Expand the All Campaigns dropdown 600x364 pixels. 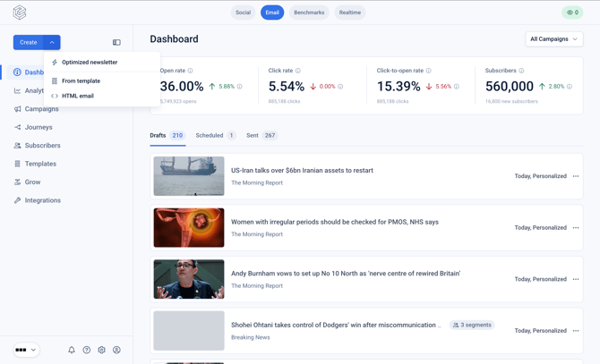[x=554, y=39]
